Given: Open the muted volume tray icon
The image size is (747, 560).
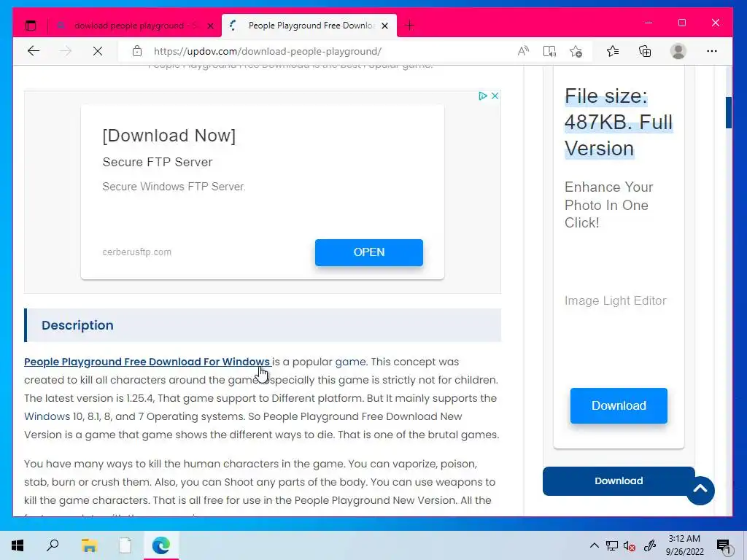Looking at the screenshot, I should click(630, 545).
